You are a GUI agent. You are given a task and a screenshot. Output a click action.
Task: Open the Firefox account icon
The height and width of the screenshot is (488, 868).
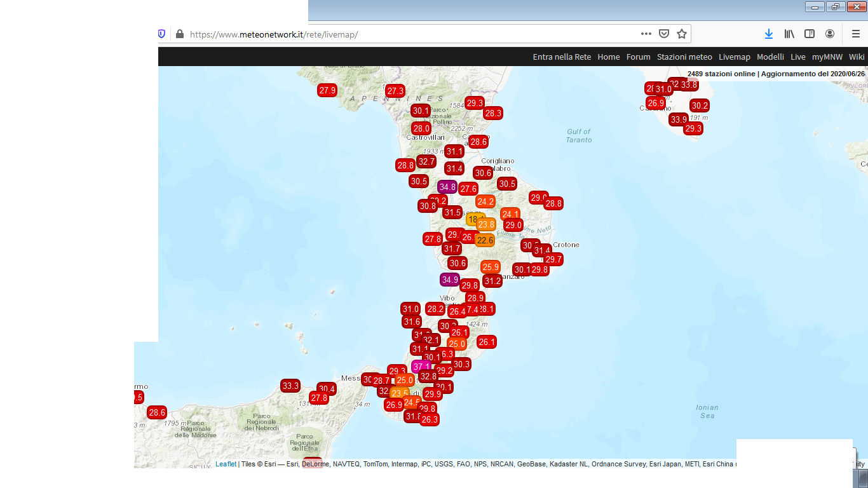(830, 34)
